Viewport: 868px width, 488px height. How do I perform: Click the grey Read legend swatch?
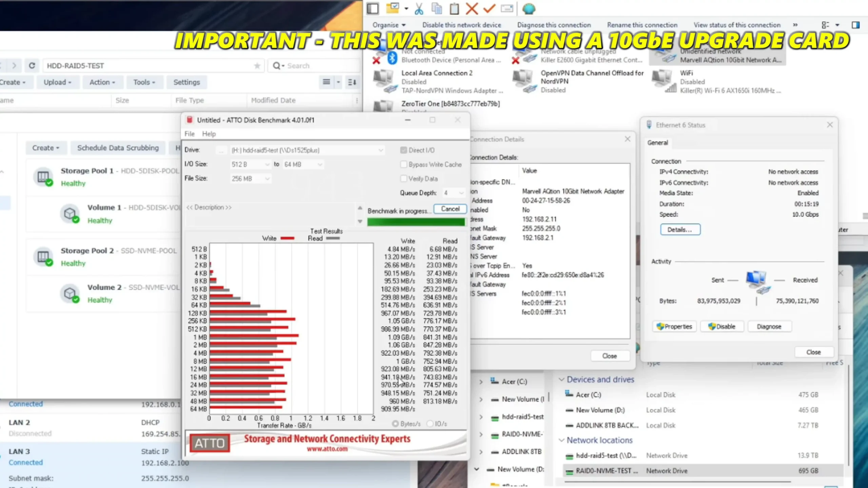click(x=333, y=238)
